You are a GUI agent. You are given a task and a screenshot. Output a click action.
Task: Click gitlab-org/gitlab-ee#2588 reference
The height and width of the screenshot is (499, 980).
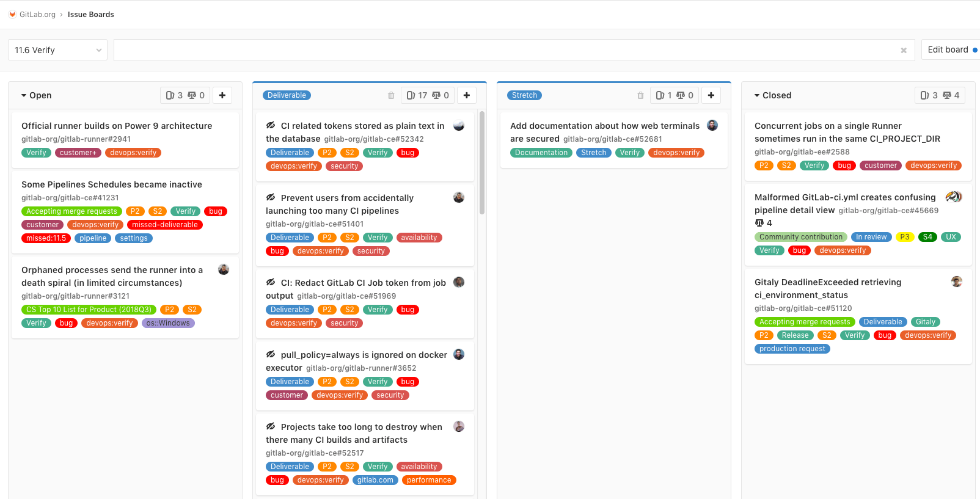tap(802, 152)
